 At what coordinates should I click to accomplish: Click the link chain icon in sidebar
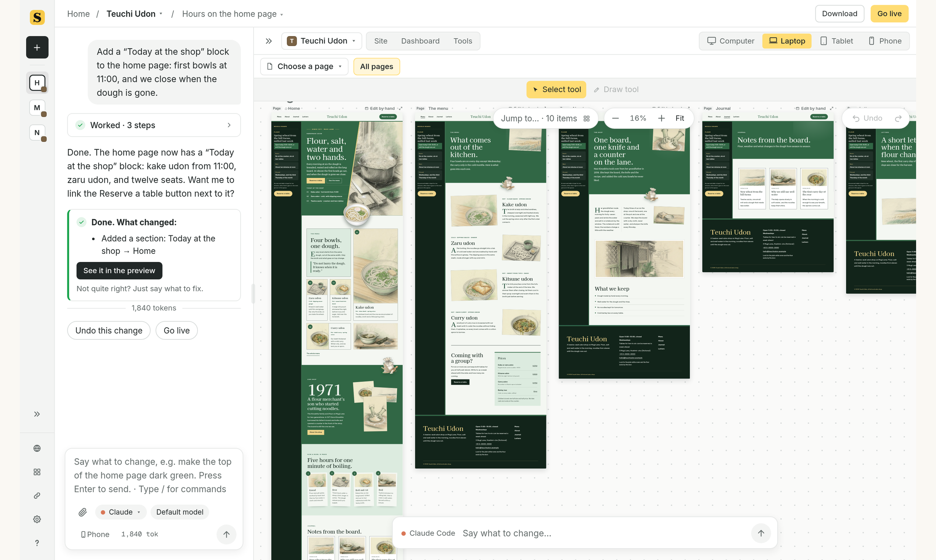pyautogui.click(x=37, y=496)
